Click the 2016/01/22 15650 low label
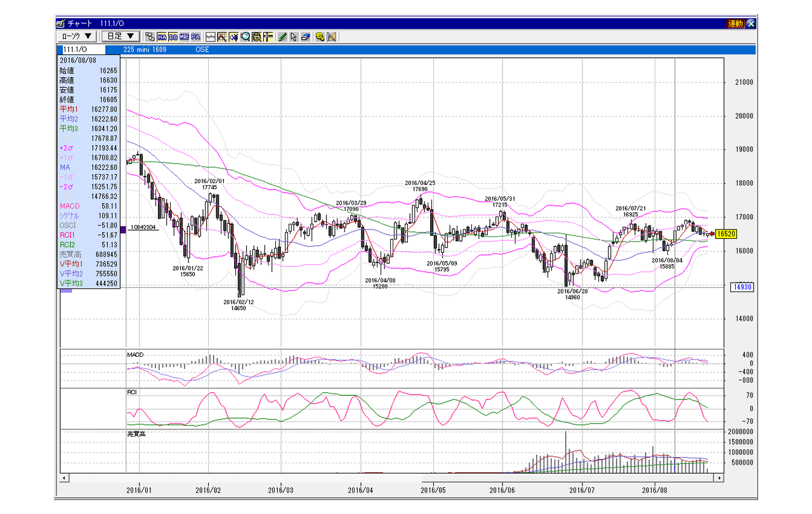Viewport: 812px width, 514px height. (x=188, y=271)
